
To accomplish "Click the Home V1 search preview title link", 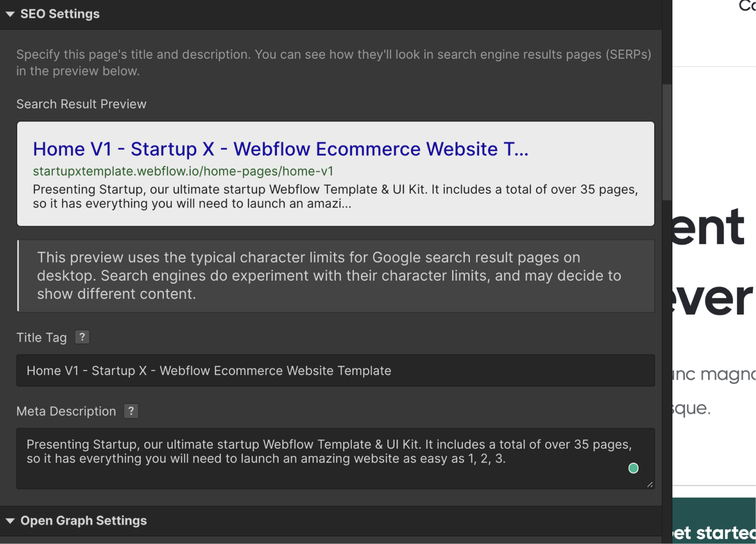I will [280, 149].
